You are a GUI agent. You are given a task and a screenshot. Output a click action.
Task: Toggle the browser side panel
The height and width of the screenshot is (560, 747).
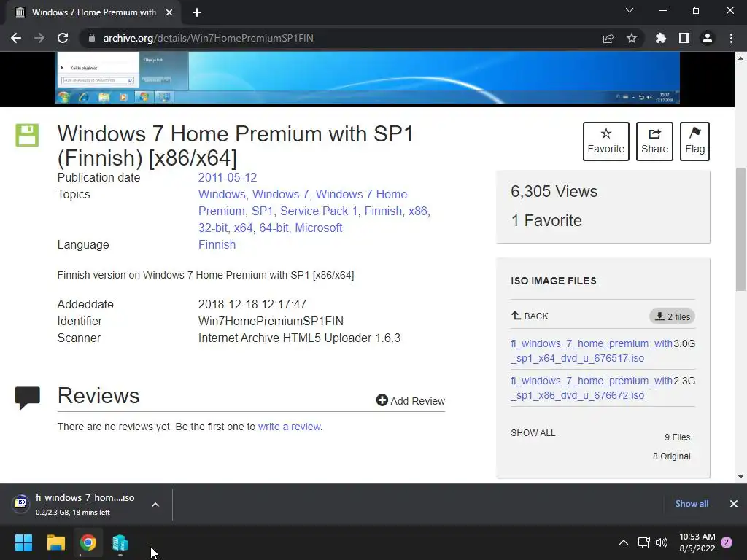tap(684, 38)
